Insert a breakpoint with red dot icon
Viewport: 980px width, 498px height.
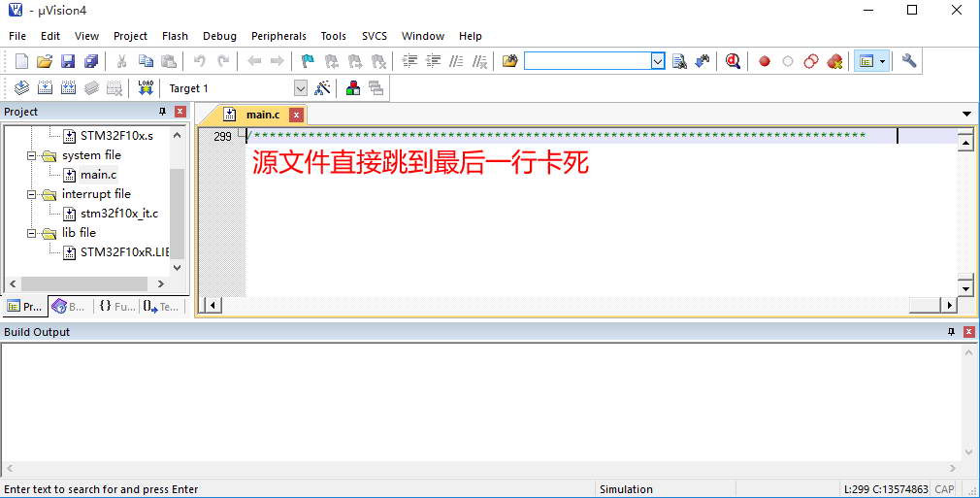coord(764,61)
